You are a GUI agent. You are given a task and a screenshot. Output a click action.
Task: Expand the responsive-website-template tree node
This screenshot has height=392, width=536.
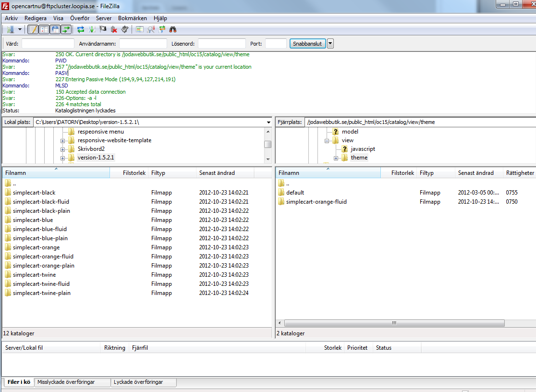62,141
